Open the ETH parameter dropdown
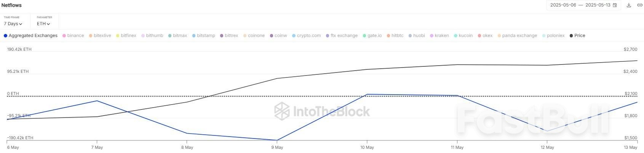 43,24
